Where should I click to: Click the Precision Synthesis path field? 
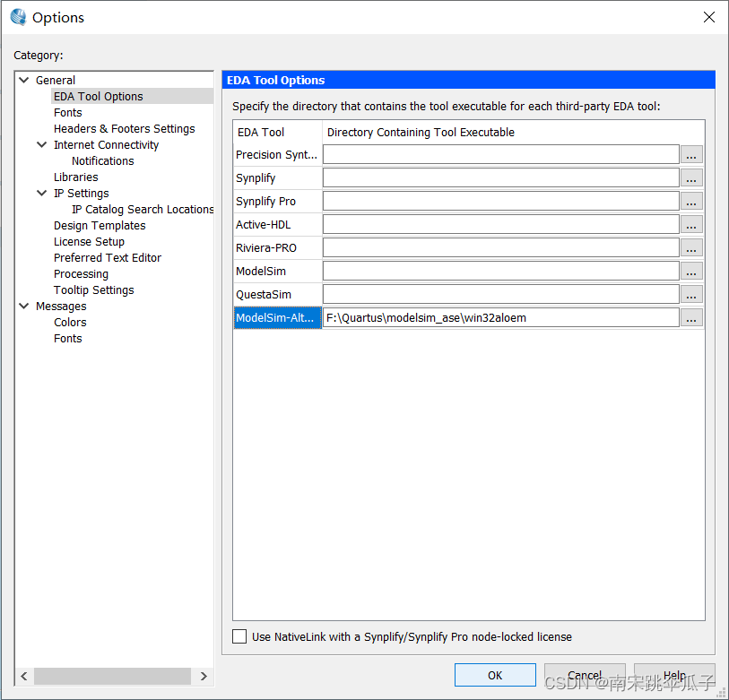[x=501, y=154]
